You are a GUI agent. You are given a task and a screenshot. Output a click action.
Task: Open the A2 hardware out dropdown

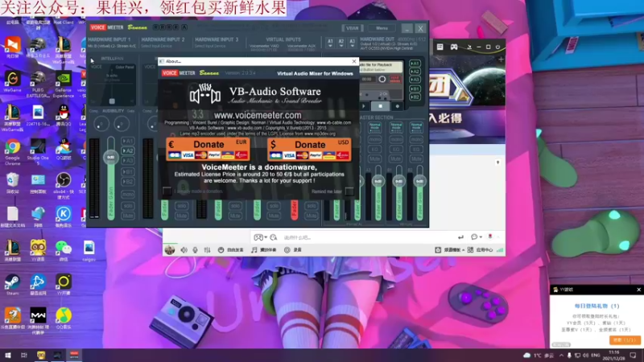[341, 43]
